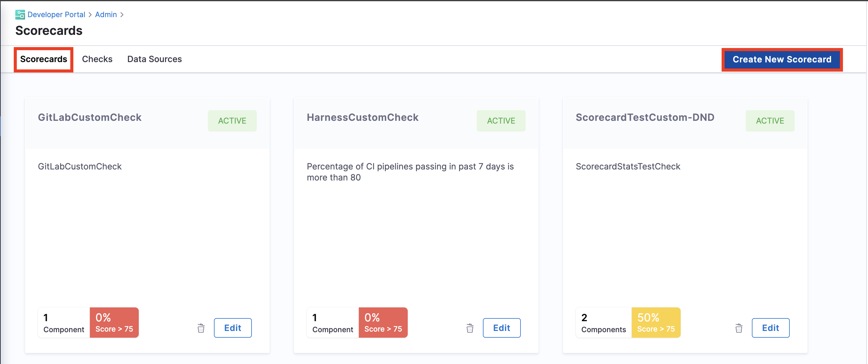
Task: Click Create New Scorecard button
Action: coord(782,59)
